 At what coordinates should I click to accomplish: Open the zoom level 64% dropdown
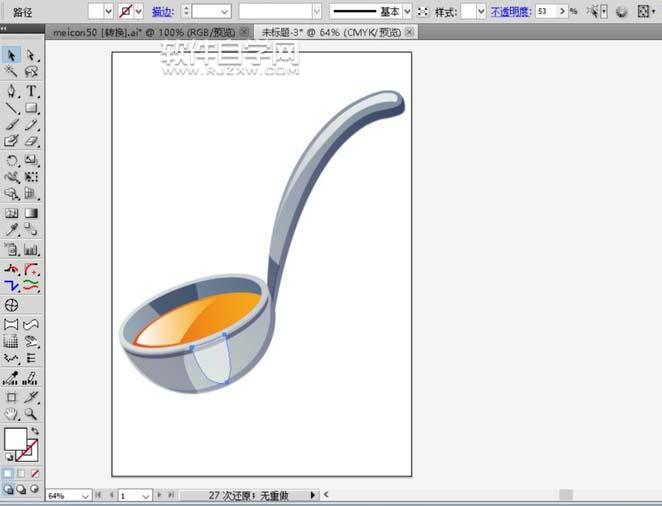(x=85, y=496)
